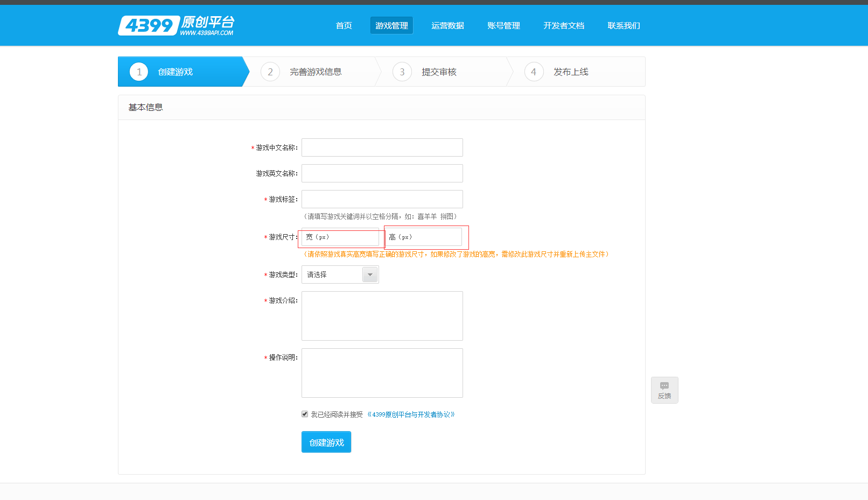This screenshot has width=868, height=500.
Task: Click the speech bubble icon above 反馈
Action: (664, 385)
